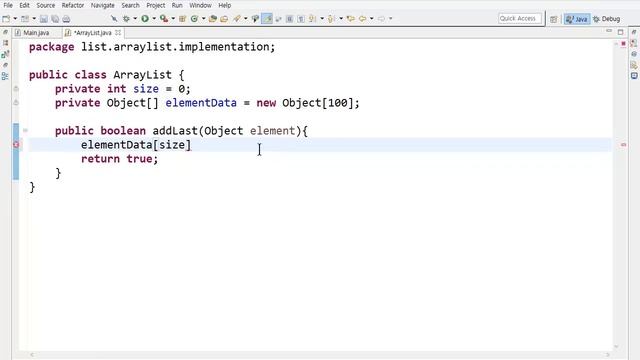The height and width of the screenshot is (360, 640).
Task: Click the New Java Package icon
Action: 182,19
